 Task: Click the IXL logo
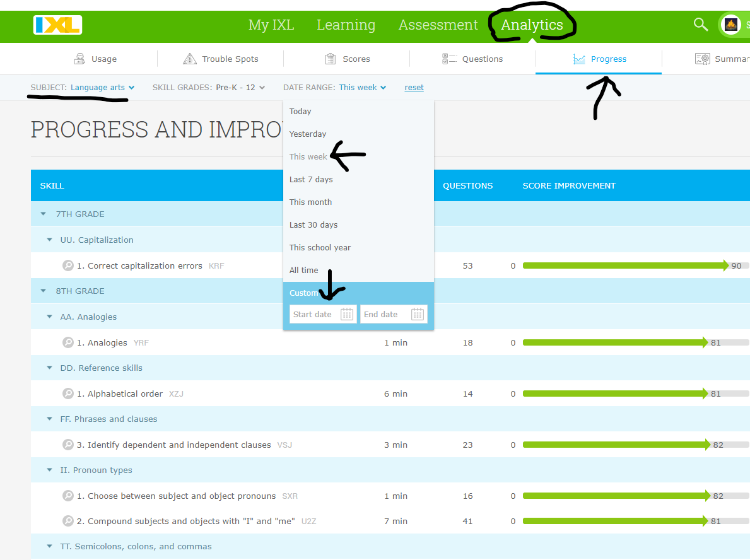pos(58,25)
